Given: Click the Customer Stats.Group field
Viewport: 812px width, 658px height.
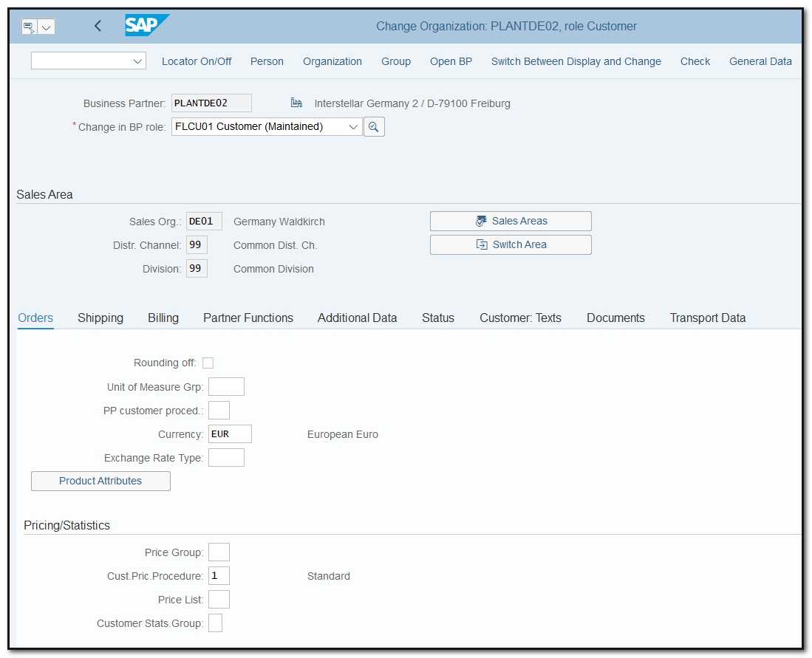Looking at the screenshot, I should pos(216,623).
